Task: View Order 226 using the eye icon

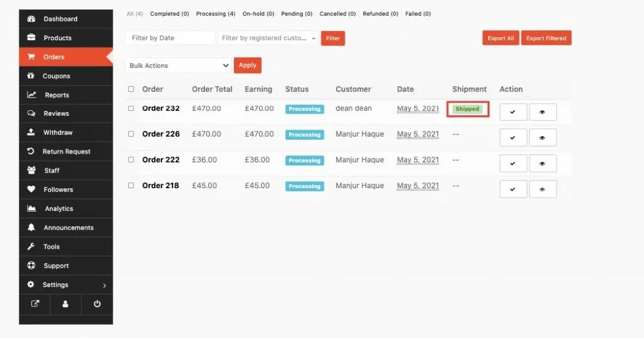Action: [543, 138]
